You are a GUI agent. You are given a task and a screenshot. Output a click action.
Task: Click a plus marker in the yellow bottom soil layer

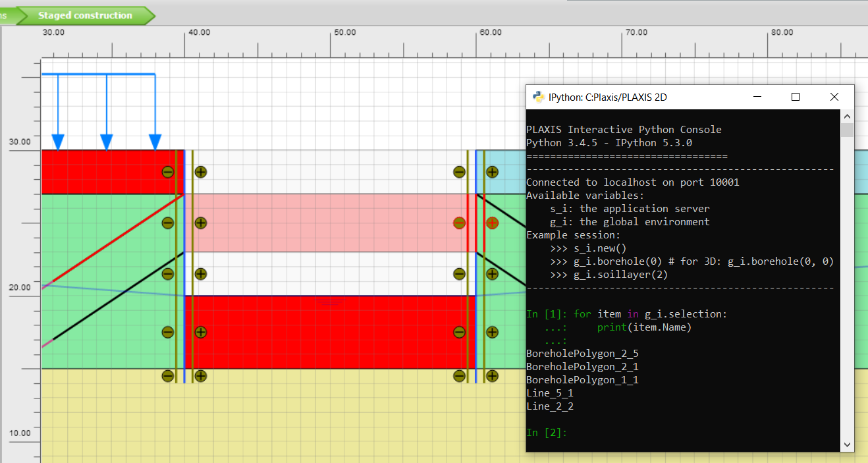(x=200, y=376)
